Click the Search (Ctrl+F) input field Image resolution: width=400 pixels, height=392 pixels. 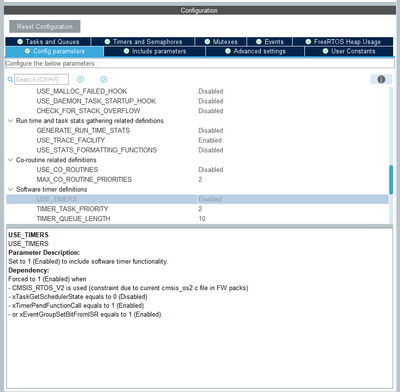coord(41,79)
